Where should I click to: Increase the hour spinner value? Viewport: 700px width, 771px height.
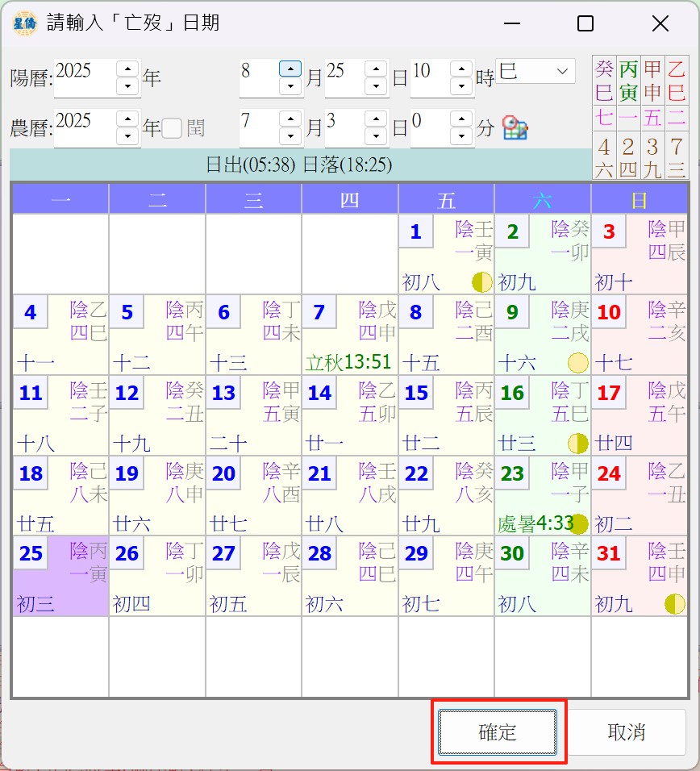pyautogui.click(x=460, y=69)
